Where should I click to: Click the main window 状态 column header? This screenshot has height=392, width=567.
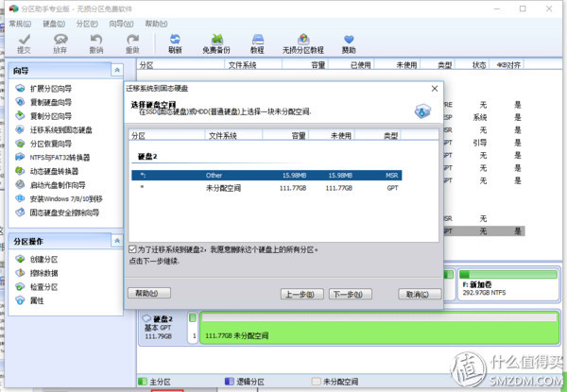(472, 65)
